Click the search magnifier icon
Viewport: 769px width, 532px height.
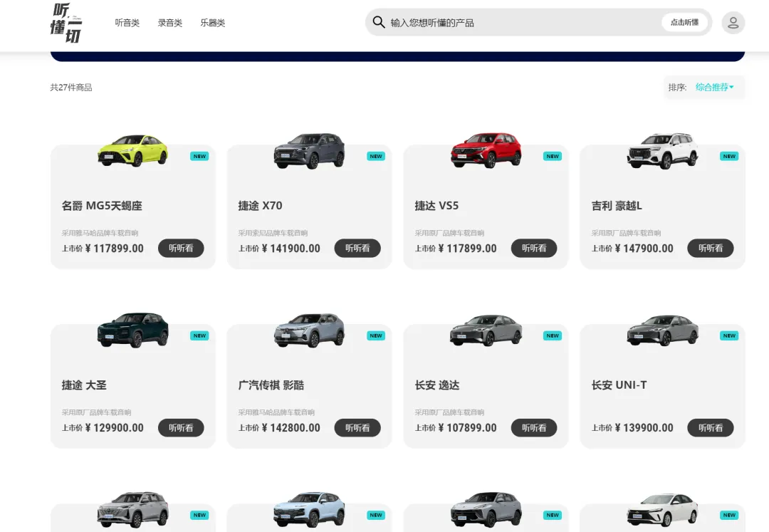[379, 22]
